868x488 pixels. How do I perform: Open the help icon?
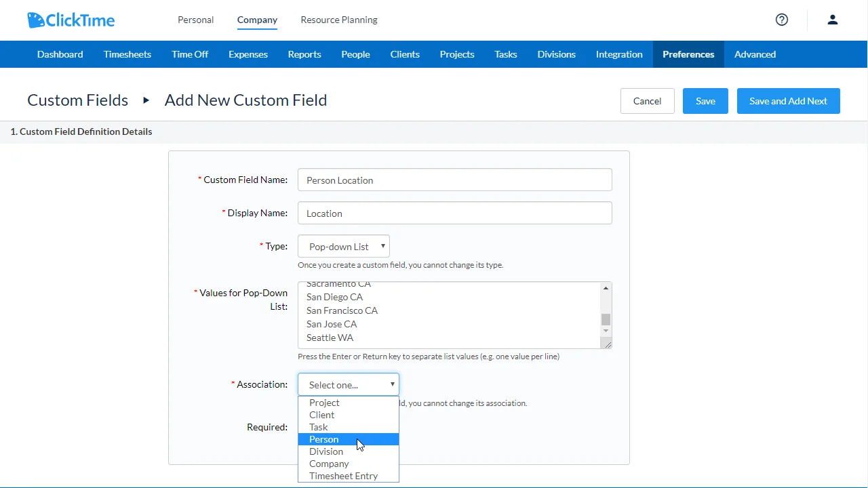tap(781, 20)
